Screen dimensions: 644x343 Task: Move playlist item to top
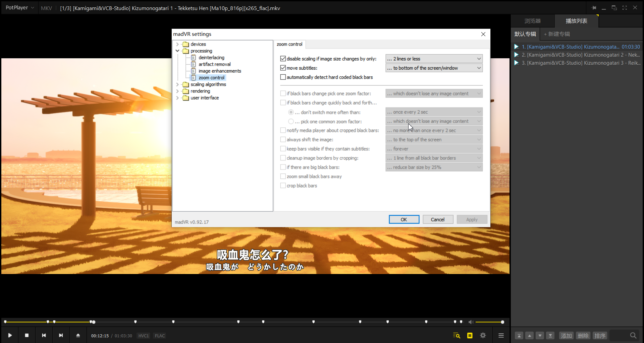point(519,336)
